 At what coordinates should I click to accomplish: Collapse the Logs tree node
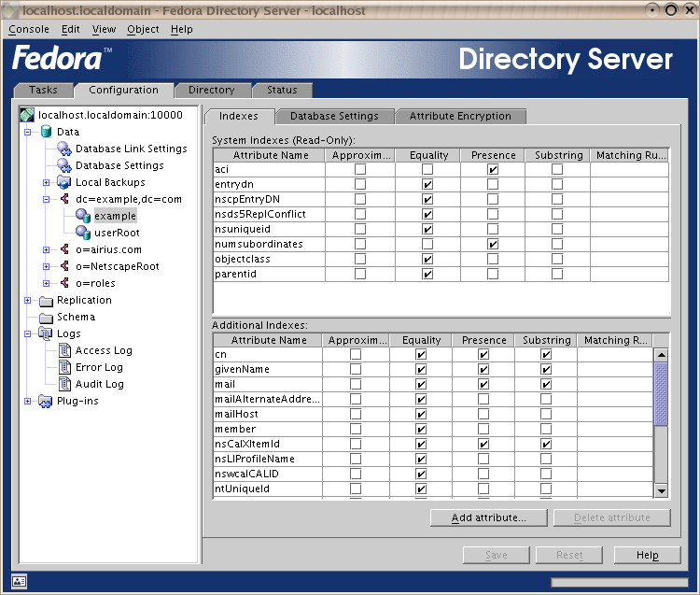(28, 333)
